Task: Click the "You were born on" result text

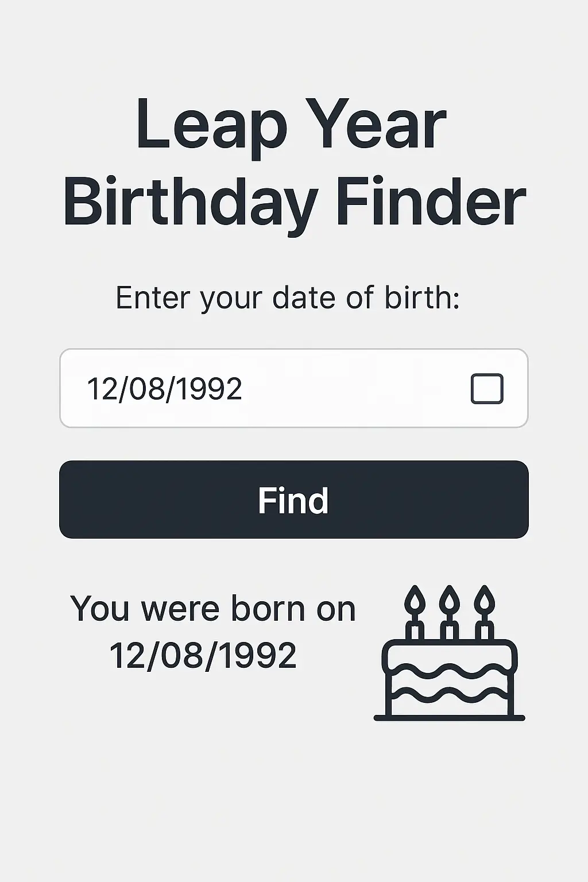Action: (x=213, y=609)
